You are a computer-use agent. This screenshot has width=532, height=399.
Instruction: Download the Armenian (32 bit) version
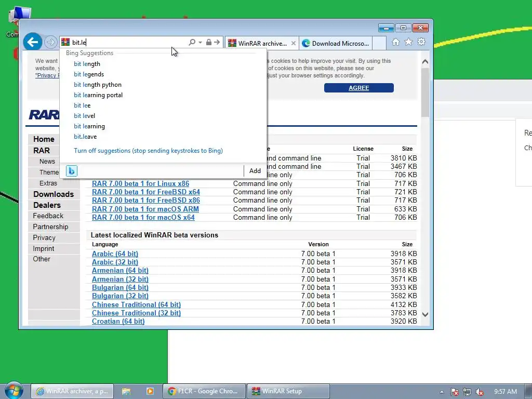tap(120, 279)
